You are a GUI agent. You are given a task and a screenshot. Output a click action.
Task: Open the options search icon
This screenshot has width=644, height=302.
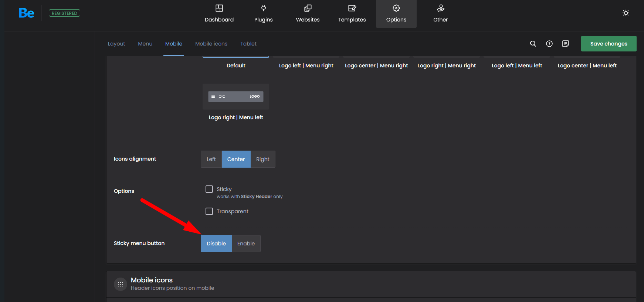tap(533, 44)
